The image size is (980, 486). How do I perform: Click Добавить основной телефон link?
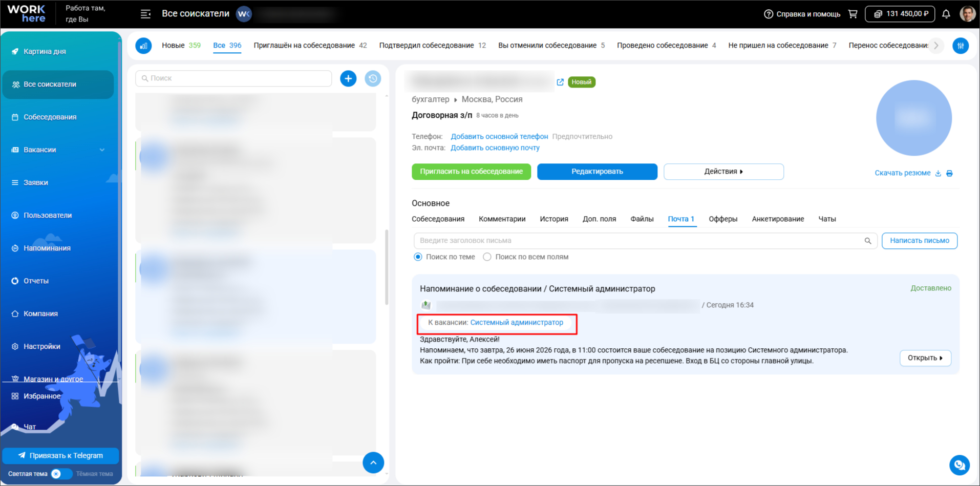[499, 137]
